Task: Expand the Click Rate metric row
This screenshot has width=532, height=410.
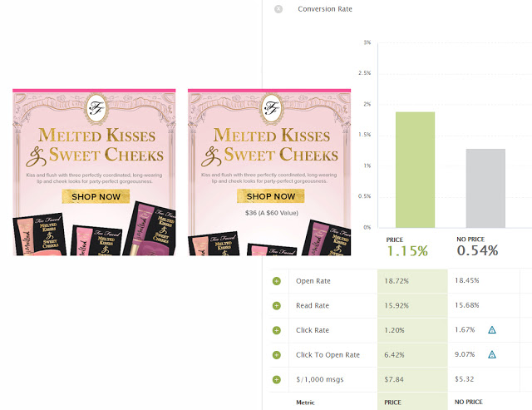Action: [277, 330]
